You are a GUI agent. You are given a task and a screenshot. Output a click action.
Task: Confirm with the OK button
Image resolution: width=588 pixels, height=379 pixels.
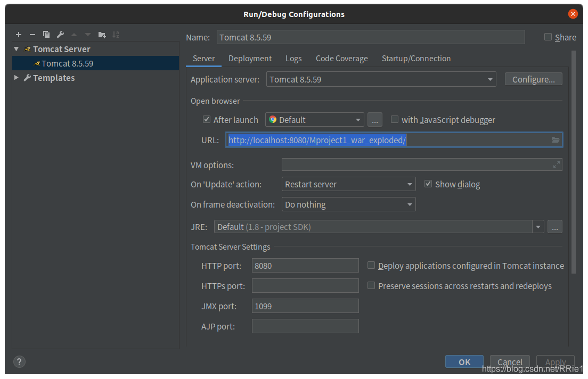coord(464,362)
